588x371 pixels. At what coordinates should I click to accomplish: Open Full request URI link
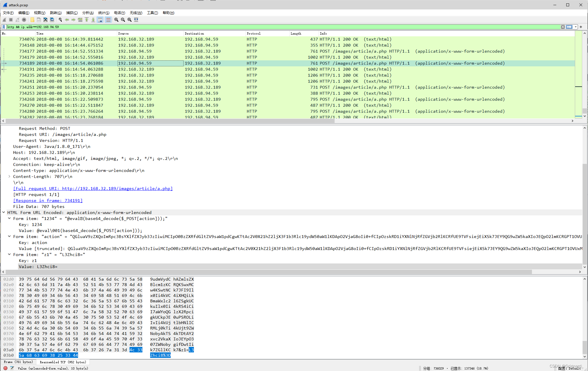(x=93, y=189)
